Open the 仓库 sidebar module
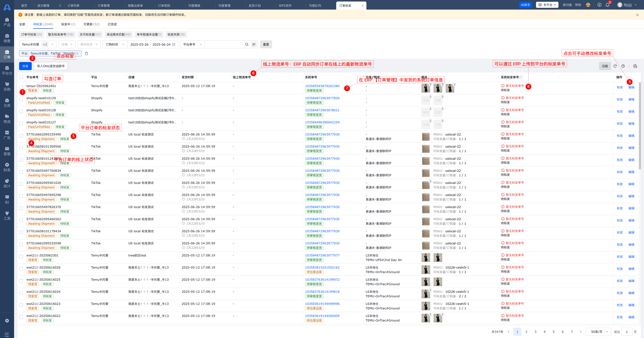Screen dimensions: 644x338 pyautogui.click(x=7, y=103)
